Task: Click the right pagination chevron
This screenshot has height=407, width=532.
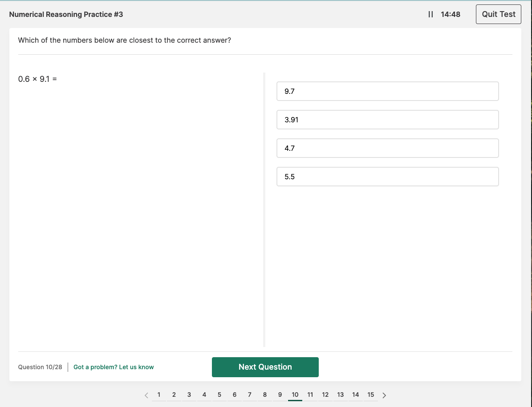Action: click(384, 395)
